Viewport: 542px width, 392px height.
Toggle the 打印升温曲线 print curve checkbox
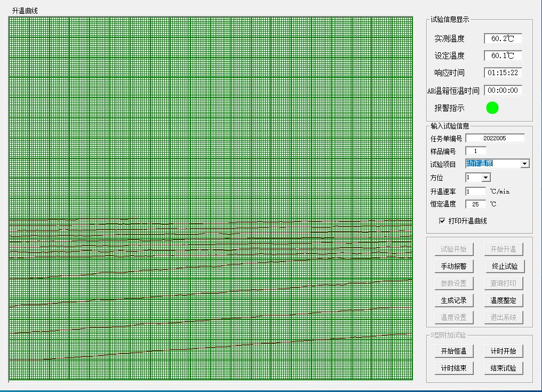click(x=441, y=221)
